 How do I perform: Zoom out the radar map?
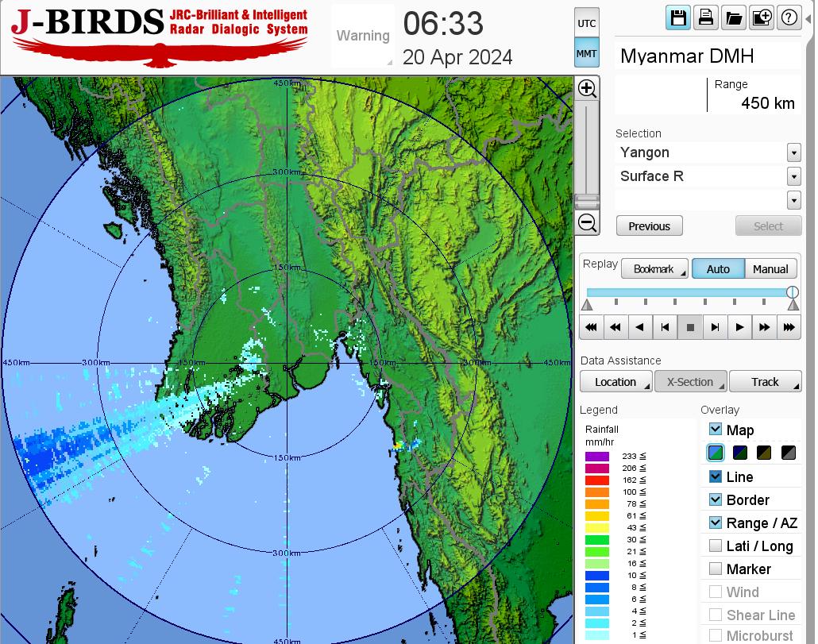(x=588, y=222)
